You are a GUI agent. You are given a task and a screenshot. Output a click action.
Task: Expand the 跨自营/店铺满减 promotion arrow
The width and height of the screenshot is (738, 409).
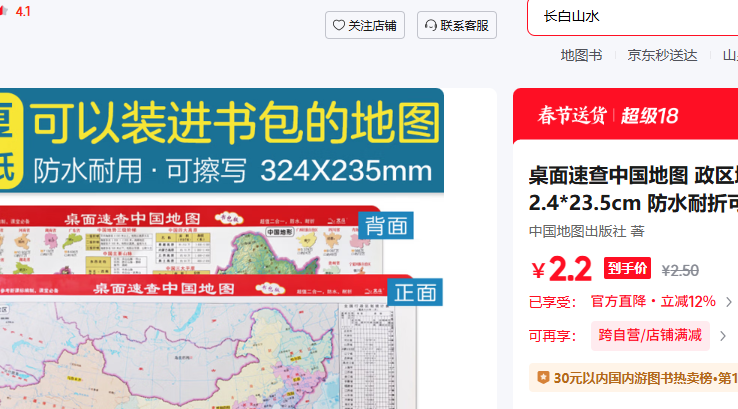(722, 335)
